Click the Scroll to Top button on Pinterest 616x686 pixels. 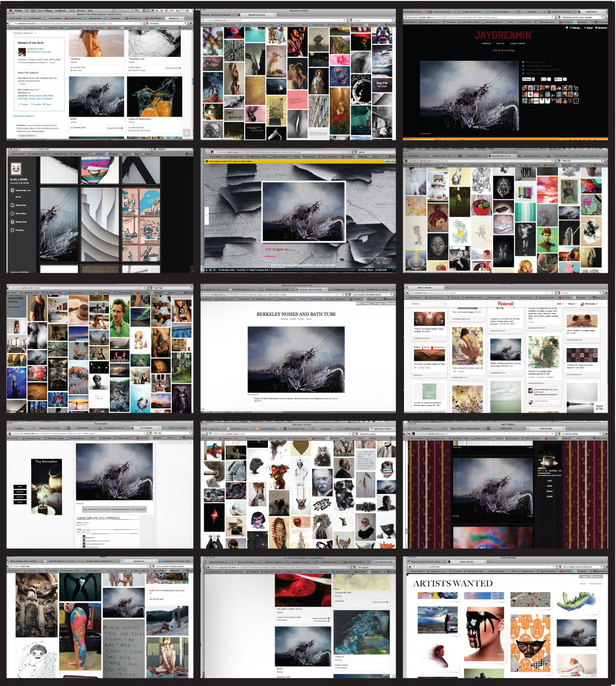click(x=599, y=407)
